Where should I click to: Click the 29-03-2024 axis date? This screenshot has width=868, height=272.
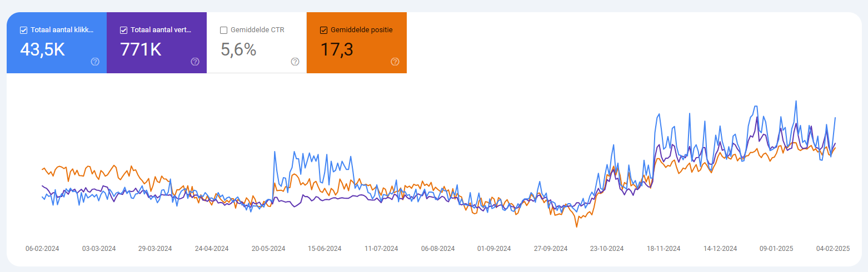[x=155, y=249]
